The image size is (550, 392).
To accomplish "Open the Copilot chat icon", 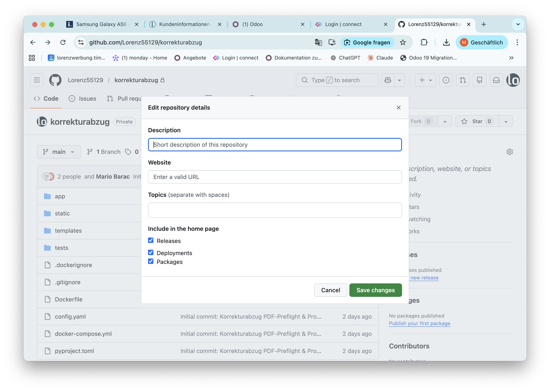I will click(x=388, y=80).
